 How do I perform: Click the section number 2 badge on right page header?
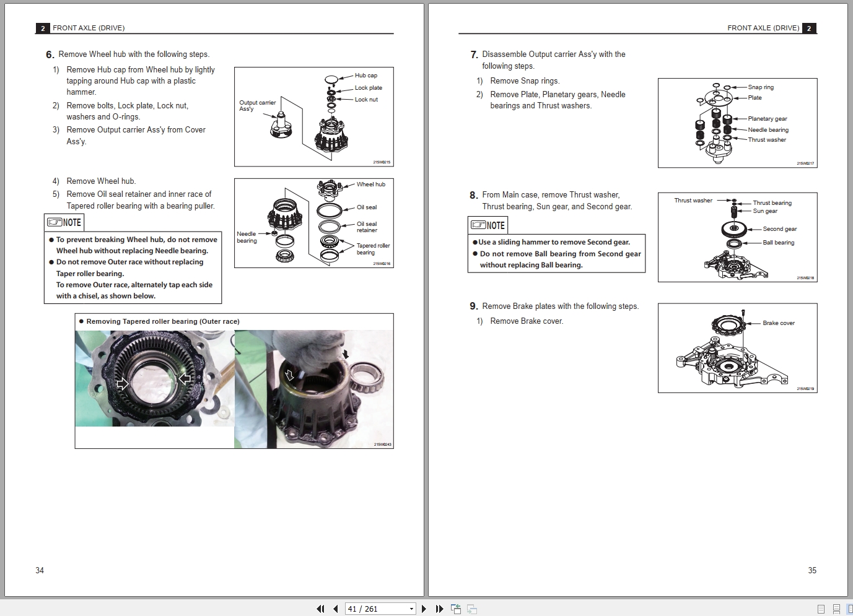(809, 28)
